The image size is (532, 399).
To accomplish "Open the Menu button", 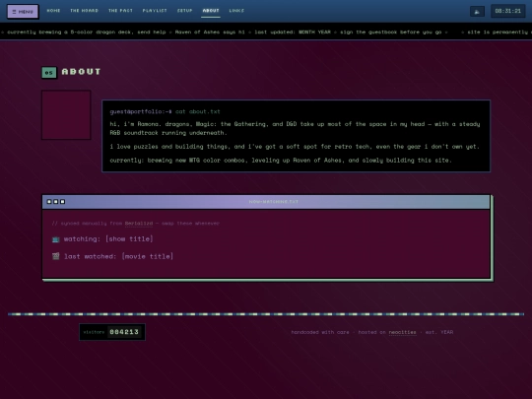I will click(23, 12).
